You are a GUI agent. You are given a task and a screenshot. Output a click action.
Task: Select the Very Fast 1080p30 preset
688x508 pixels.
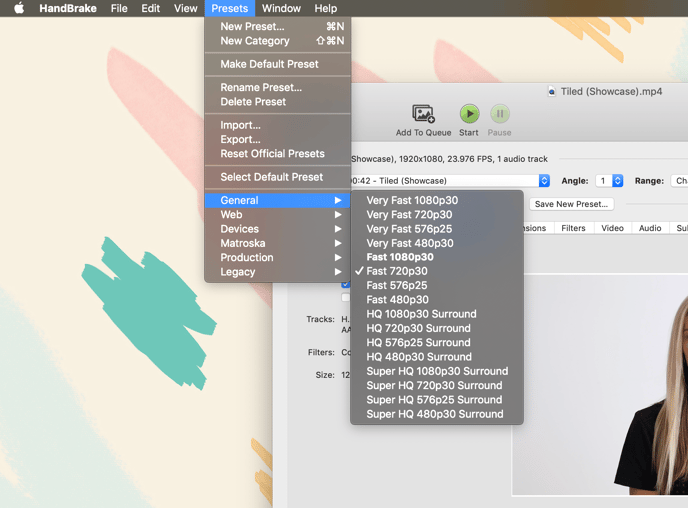pyautogui.click(x=437, y=200)
